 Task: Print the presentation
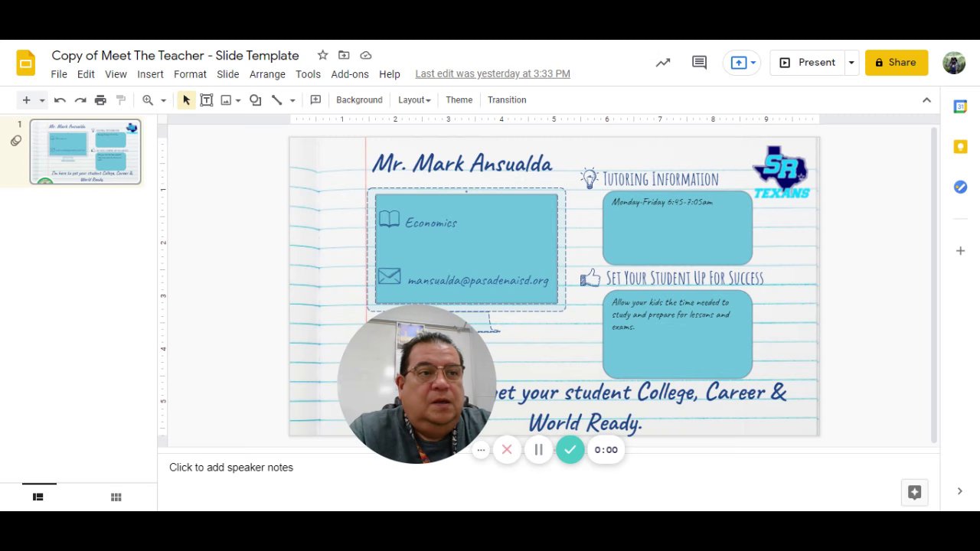[x=100, y=100]
